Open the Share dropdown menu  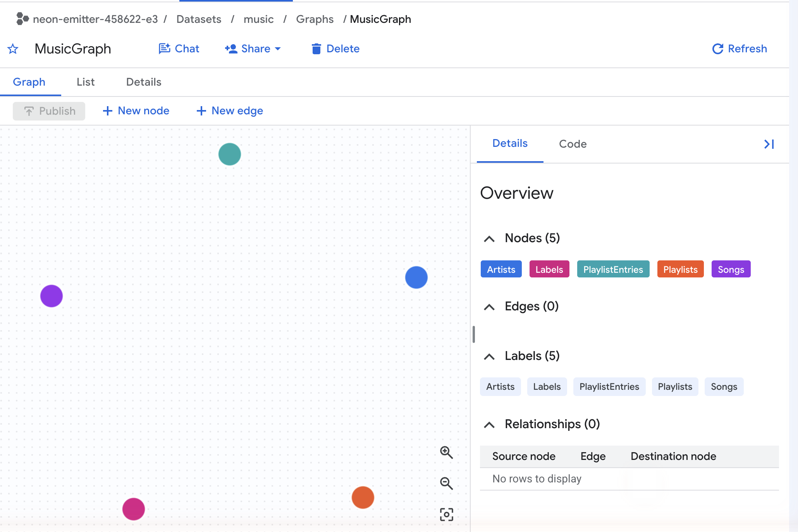(x=253, y=49)
